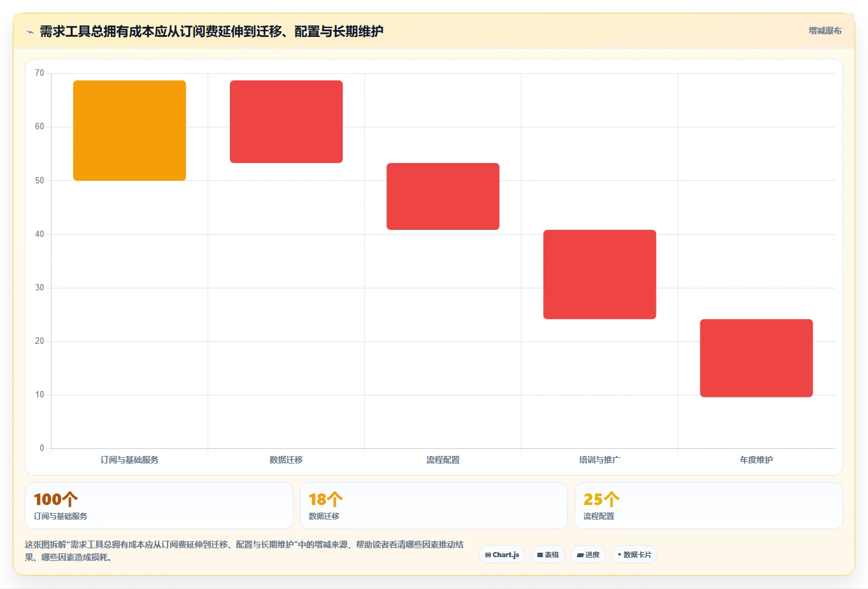
Task: Click the description paragraph starting with 这张图拆解
Action: click(x=245, y=551)
